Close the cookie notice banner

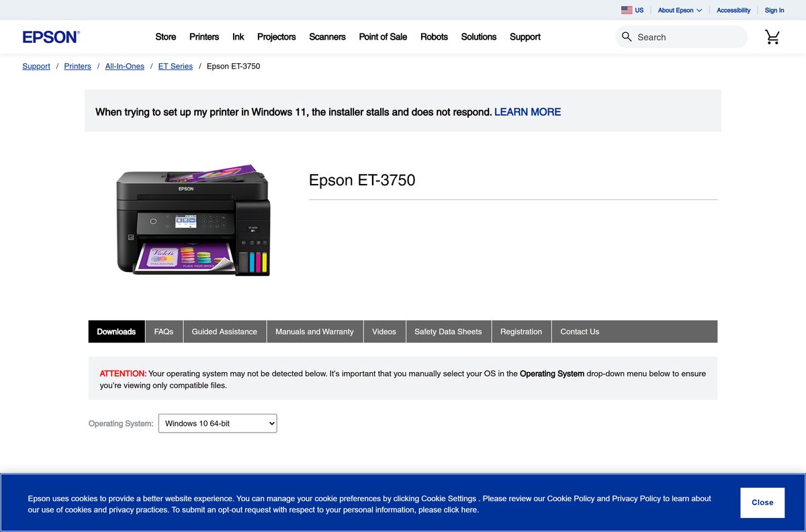[x=762, y=502]
